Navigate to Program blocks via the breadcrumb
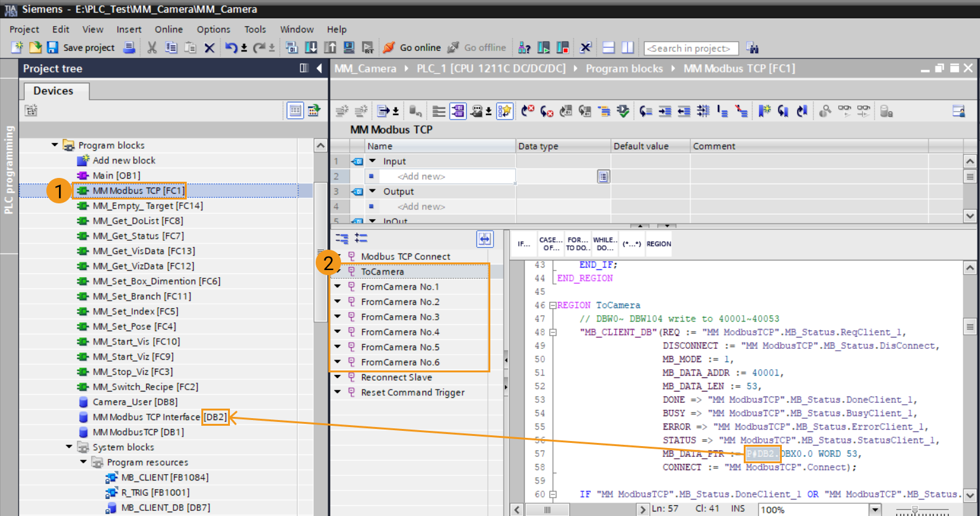The width and height of the screenshot is (980, 516). pos(625,68)
